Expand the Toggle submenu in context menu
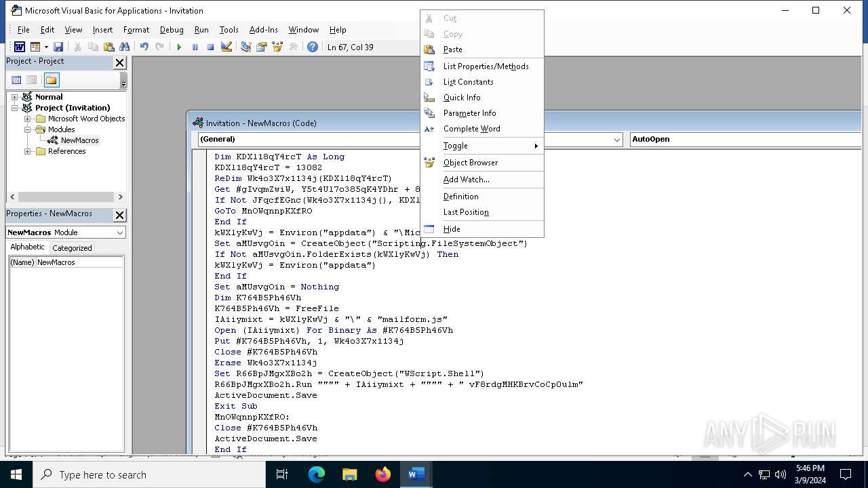This screenshot has height=488, width=868. 482,146
